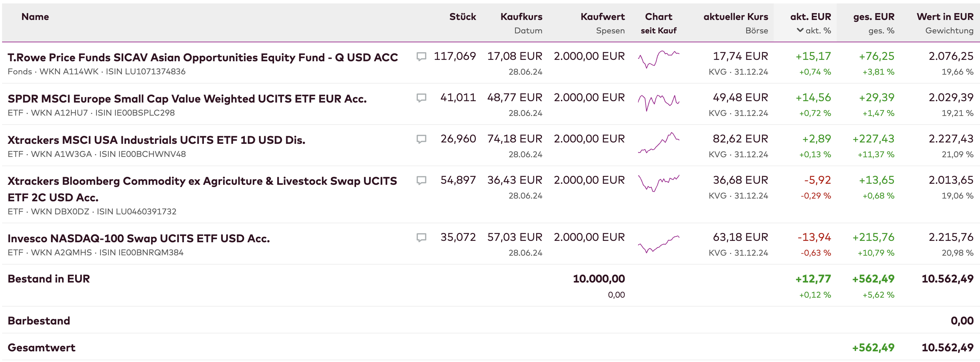Sort by aktueller Kurs column header

[x=736, y=17]
